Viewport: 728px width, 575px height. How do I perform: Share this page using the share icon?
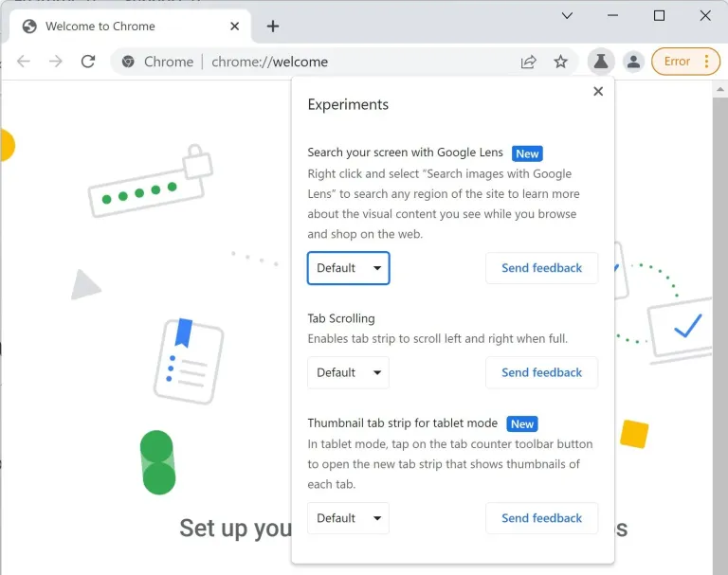528,62
